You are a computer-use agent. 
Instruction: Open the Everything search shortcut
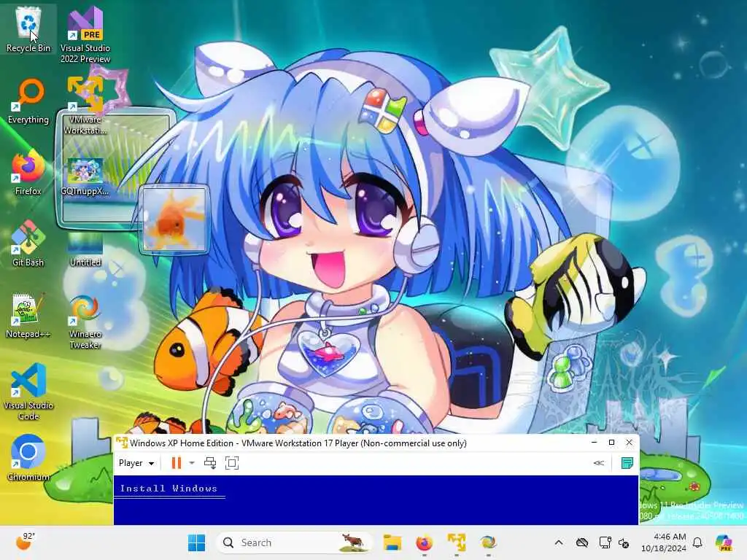28,102
